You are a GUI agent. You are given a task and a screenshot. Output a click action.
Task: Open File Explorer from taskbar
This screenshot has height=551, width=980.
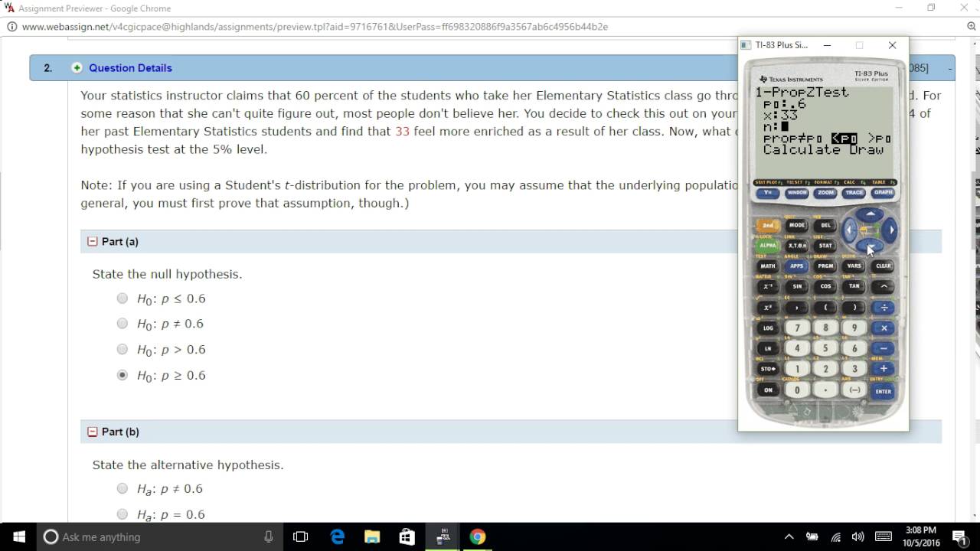pyautogui.click(x=371, y=536)
